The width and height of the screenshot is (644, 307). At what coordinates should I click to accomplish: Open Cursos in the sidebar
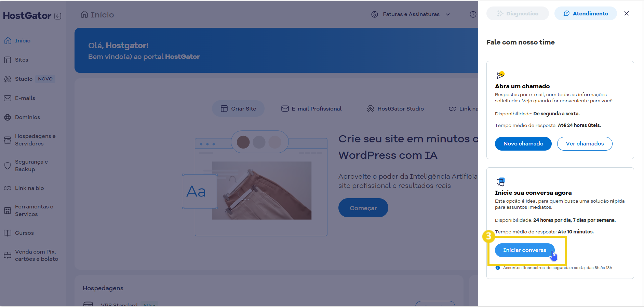point(24,233)
